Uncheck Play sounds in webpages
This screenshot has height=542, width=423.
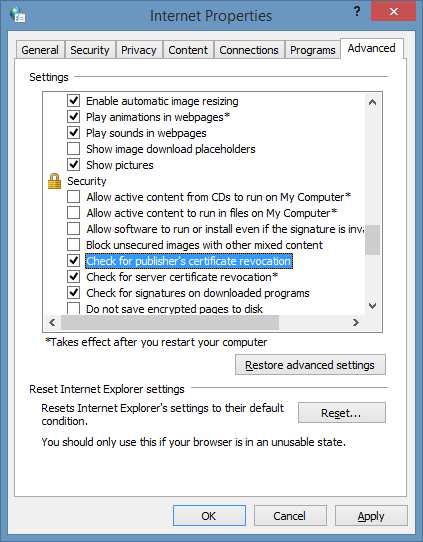(74, 133)
